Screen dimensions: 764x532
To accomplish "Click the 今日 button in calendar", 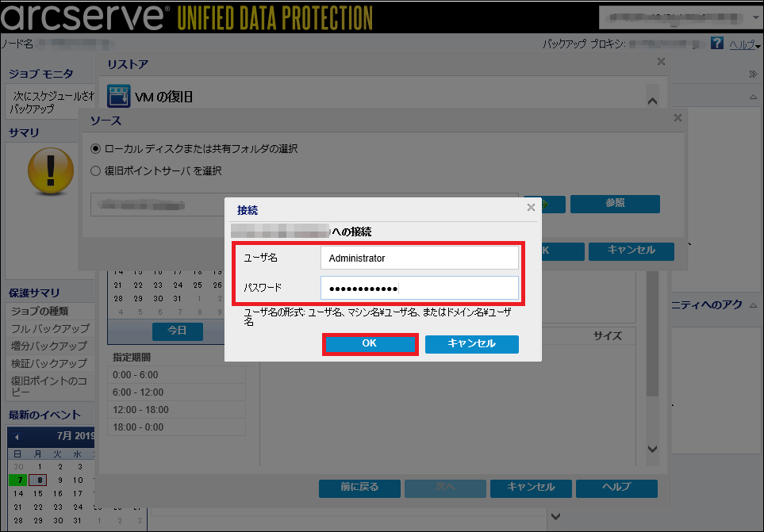I will 178,331.
